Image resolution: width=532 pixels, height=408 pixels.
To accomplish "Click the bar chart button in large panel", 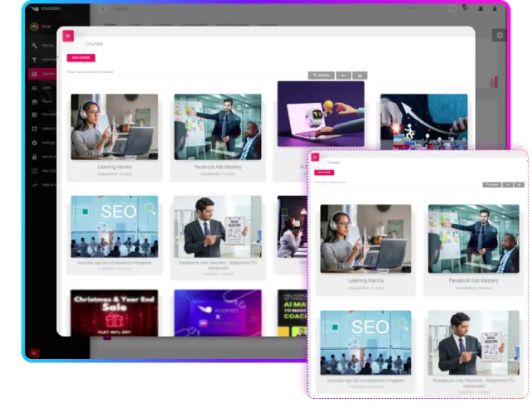I will (360, 75).
